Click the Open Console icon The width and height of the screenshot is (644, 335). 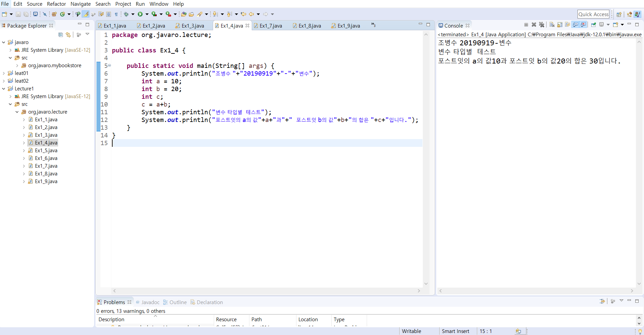pos(615,25)
